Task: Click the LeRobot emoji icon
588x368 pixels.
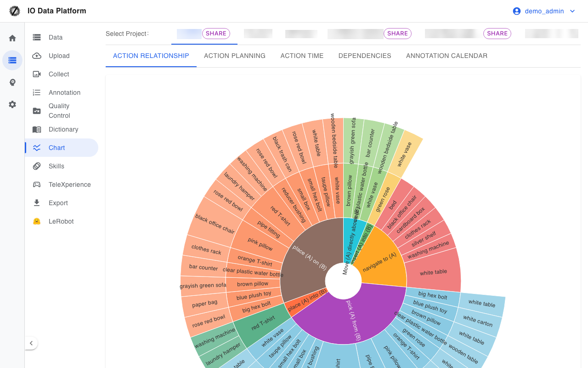Action: [37, 221]
